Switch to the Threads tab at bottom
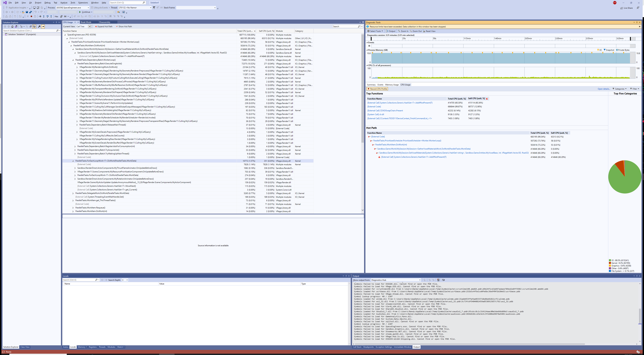The height and width of the screenshot is (355, 644). [102, 347]
